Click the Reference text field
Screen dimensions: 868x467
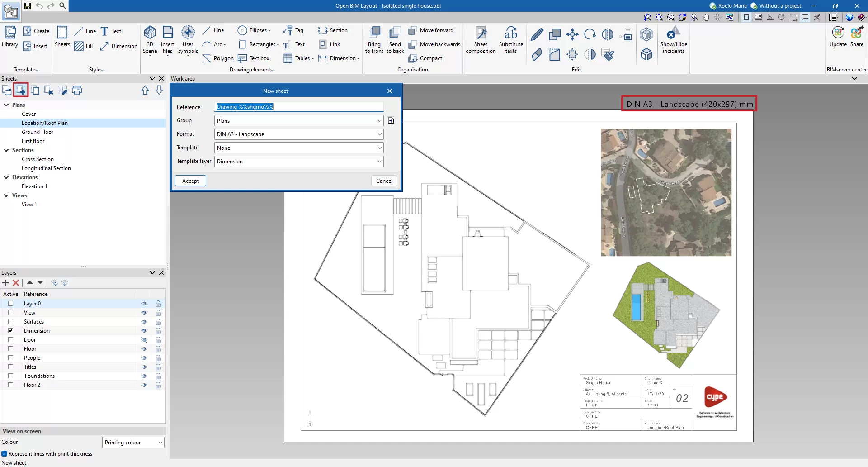click(298, 107)
